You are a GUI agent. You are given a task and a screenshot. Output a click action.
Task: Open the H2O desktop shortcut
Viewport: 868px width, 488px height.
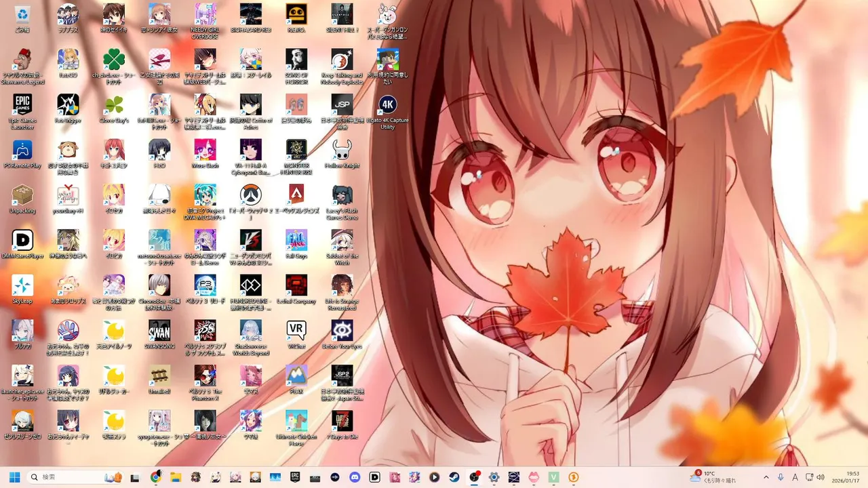pyautogui.click(x=159, y=154)
